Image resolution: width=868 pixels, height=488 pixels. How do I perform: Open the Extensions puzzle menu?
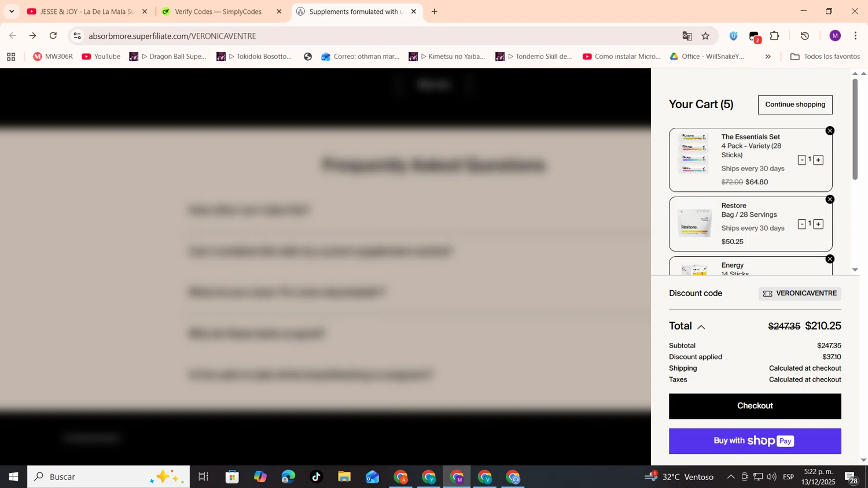point(775,36)
